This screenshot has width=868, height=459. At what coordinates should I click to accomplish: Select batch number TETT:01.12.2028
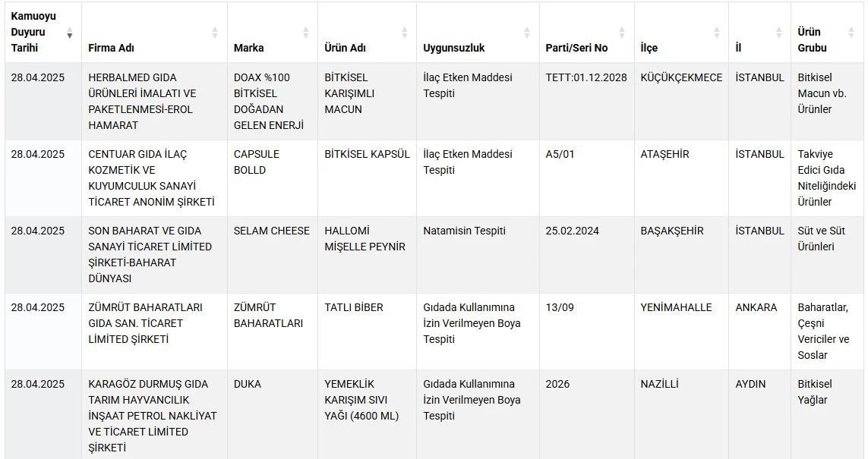click(x=586, y=77)
